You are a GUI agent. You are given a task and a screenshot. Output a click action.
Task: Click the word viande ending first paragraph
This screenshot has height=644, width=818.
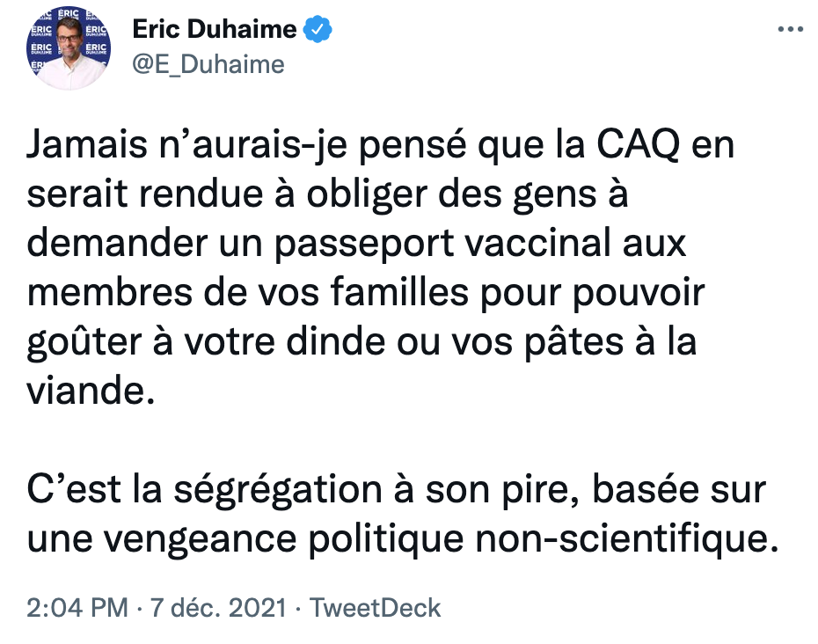click(91, 391)
